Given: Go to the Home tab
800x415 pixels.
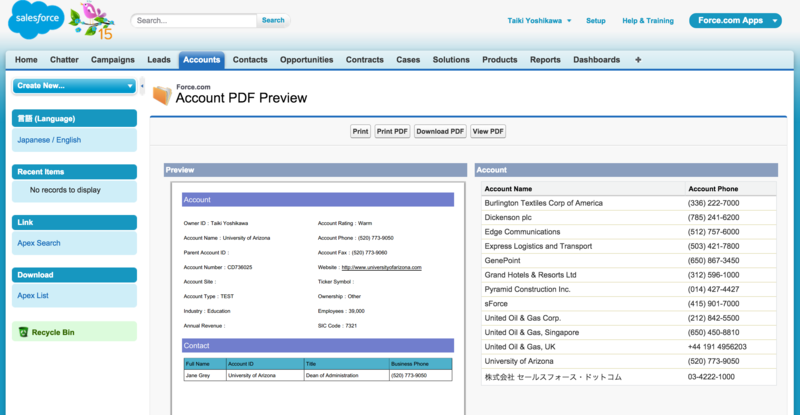Looking at the screenshot, I should tap(26, 60).
